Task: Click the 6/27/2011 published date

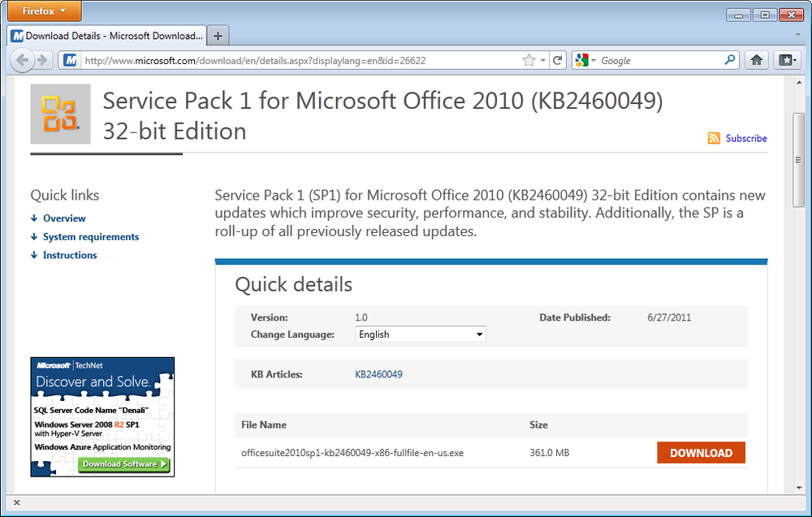Action: click(669, 318)
